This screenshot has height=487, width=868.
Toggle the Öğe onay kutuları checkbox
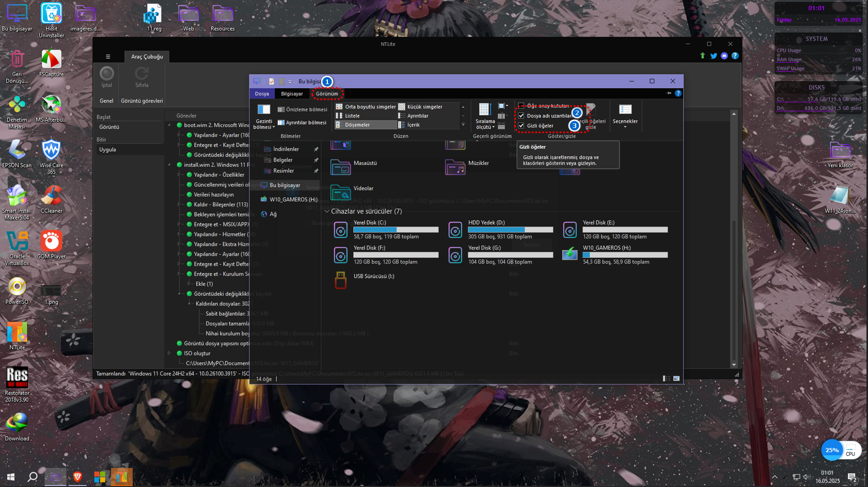(521, 106)
